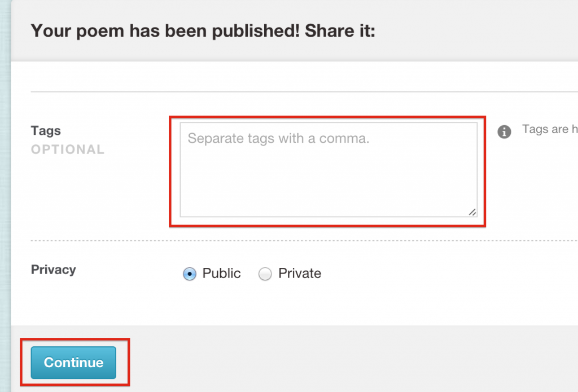
Task: Focus the Tags text area
Action: (x=329, y=170)
